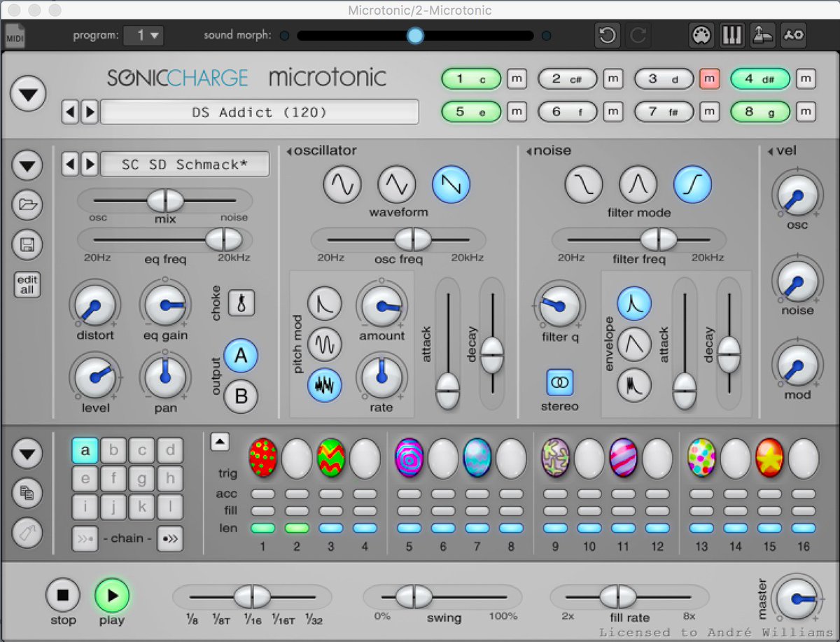The width and height of the screenshot is (840, 642).
Task: Select pattern a
Action: click(85, 451)
